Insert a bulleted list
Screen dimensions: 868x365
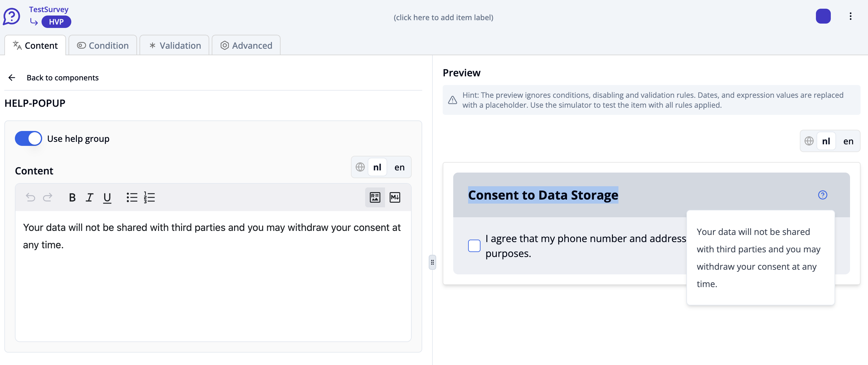pyautogui.click(x=132, y=197)
